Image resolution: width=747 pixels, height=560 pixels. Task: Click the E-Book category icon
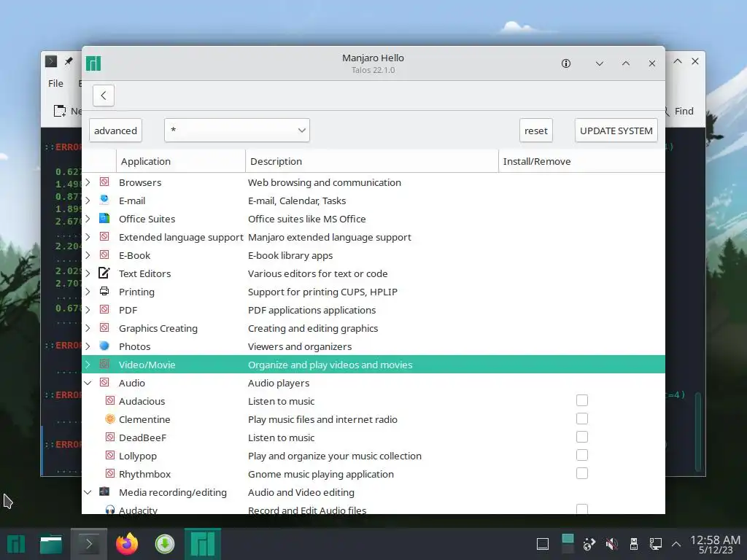(104, 254)
